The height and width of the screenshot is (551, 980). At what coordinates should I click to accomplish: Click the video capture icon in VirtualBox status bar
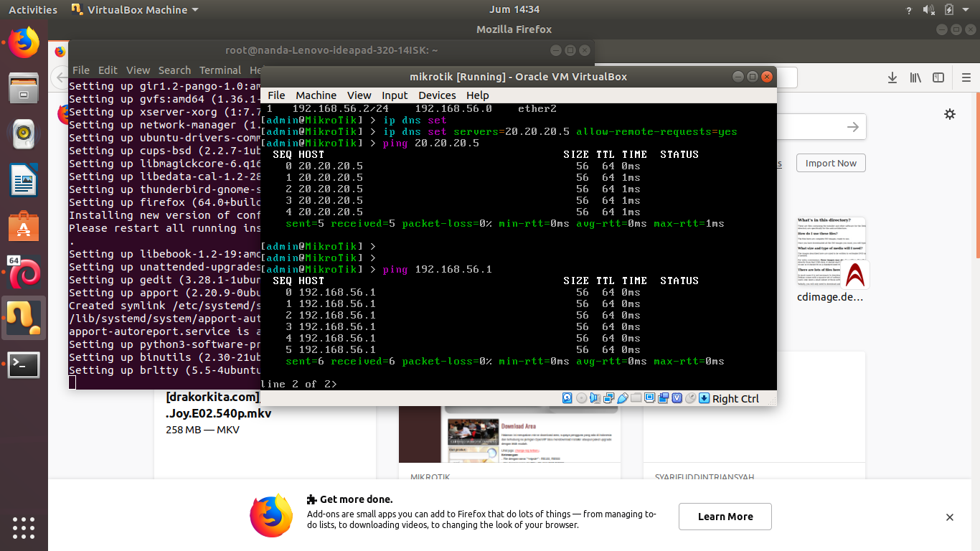(x=663, y=398)
